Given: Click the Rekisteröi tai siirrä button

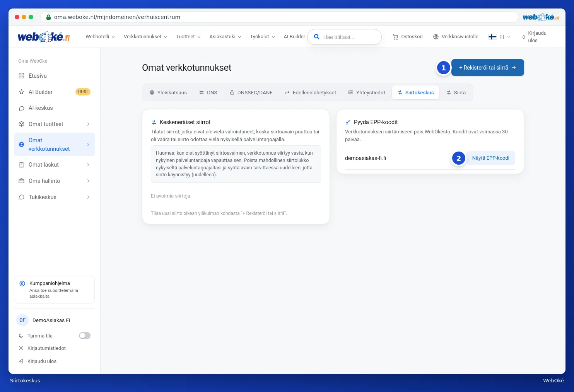Looking at the screenshot, I should pyautogui.click(x=488, y=68).
